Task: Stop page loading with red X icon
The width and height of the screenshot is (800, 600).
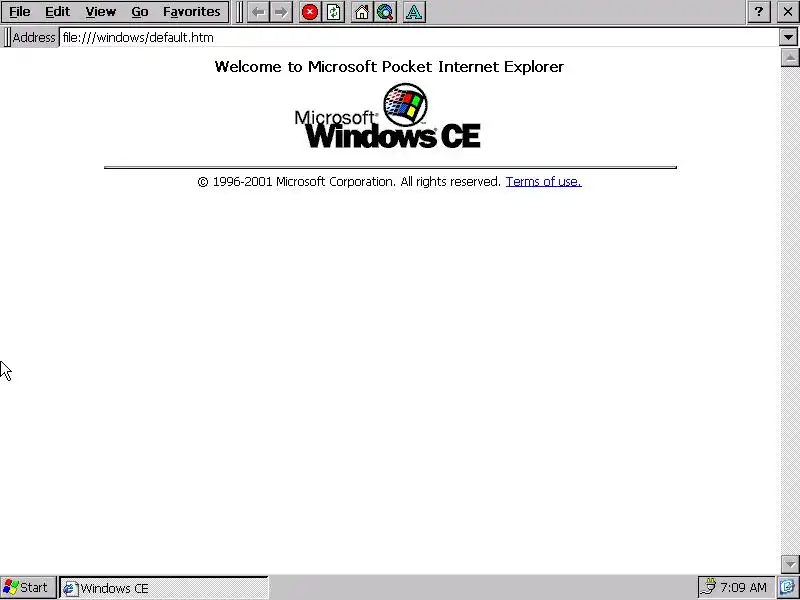Action: click(x=310, y=12)
